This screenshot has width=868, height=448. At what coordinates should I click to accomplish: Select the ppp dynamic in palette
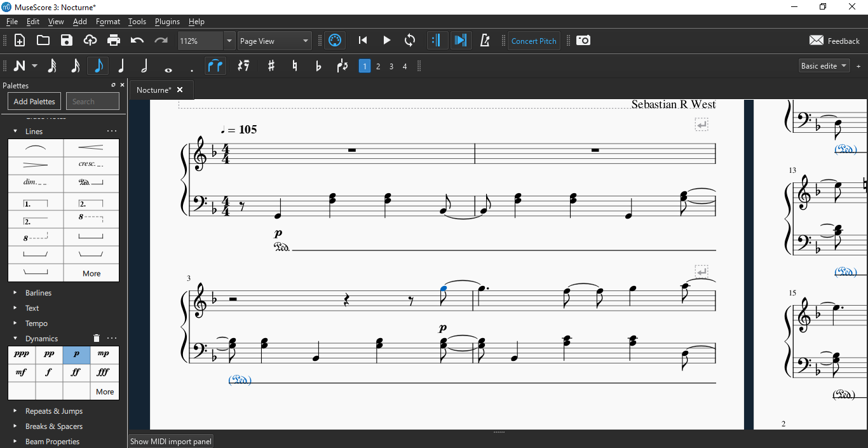(22, 354)
